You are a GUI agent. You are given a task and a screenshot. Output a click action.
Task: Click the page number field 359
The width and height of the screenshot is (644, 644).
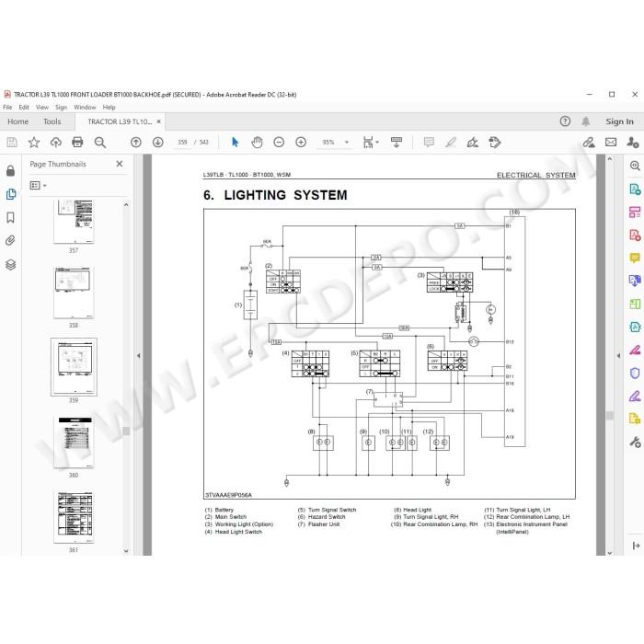click(x=182, y=143)
